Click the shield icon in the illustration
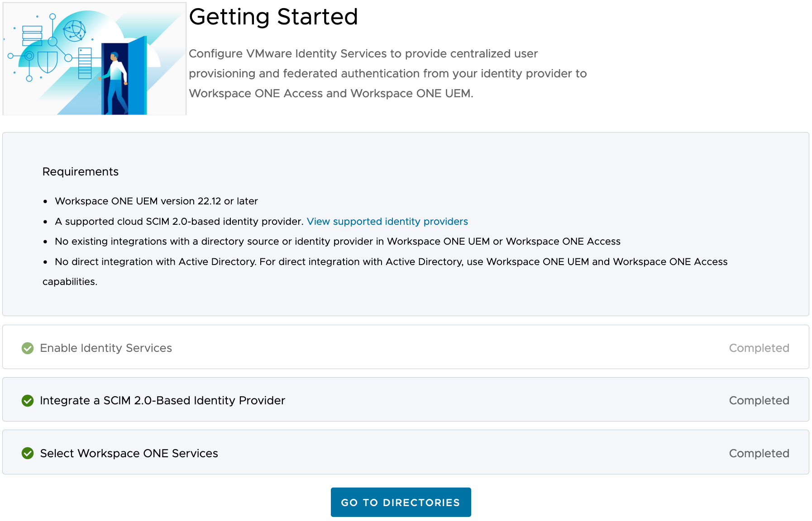Viewport: 812px width, 521px height. tap(47, 62)
